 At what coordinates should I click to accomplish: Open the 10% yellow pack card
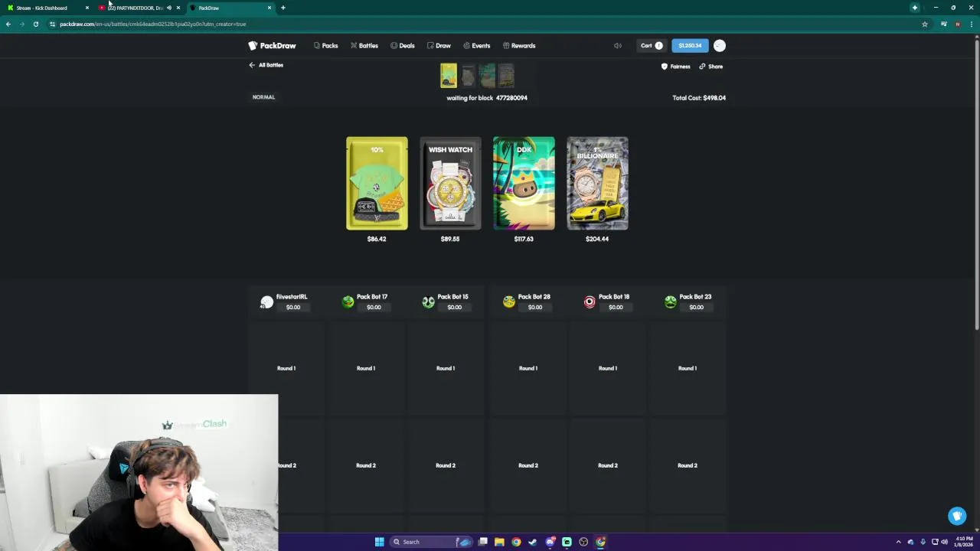(377, 184)
